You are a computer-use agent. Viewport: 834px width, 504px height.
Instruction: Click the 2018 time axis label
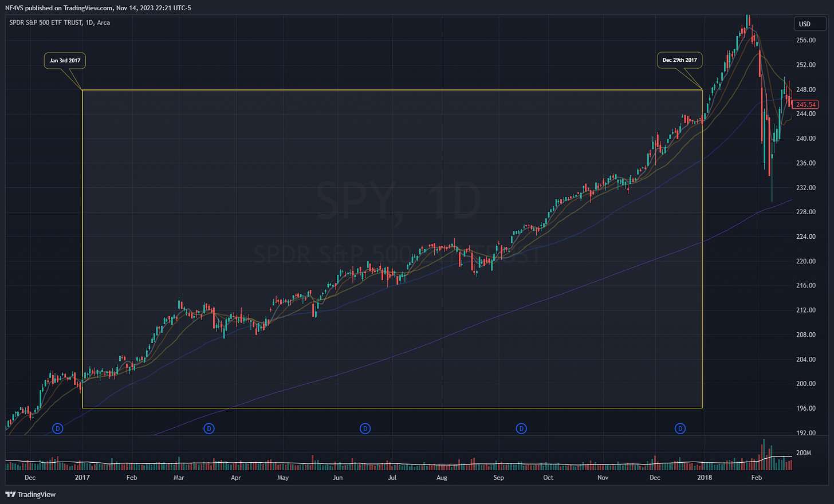705,478
